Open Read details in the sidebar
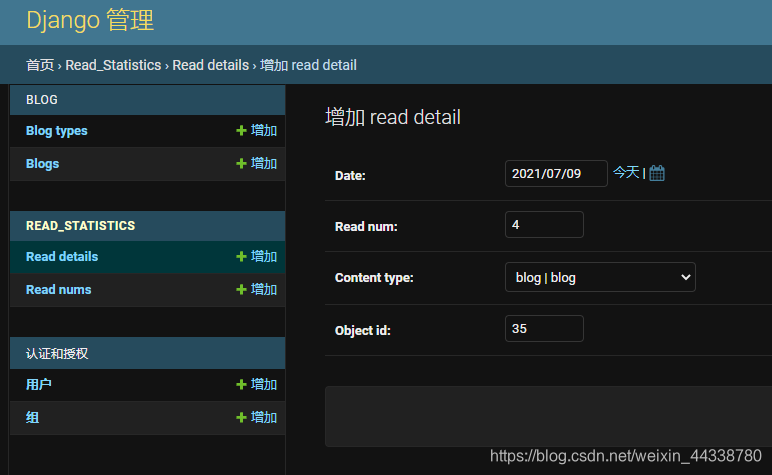The width and height of the screenshot is (772, 475). point(62,256)
